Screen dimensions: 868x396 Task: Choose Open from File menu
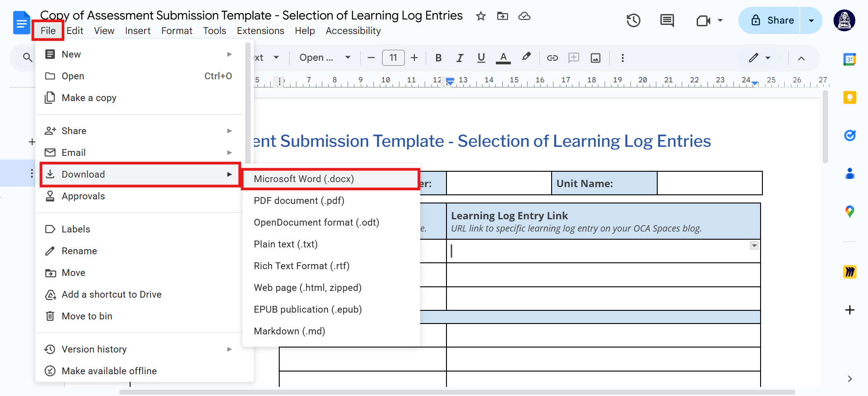coord(140,76)
